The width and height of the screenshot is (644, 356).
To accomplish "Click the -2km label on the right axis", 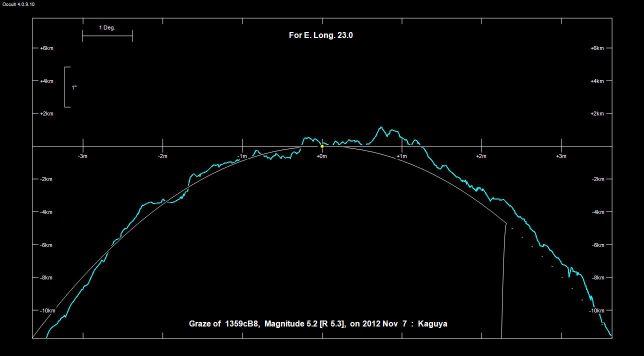I will click(x=597, y=179).
